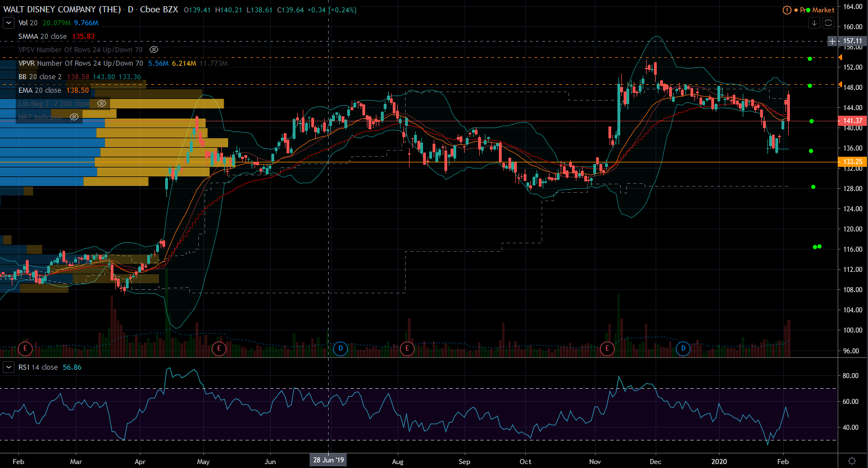Click the 28 Jun '19 date label

(329, 460)
